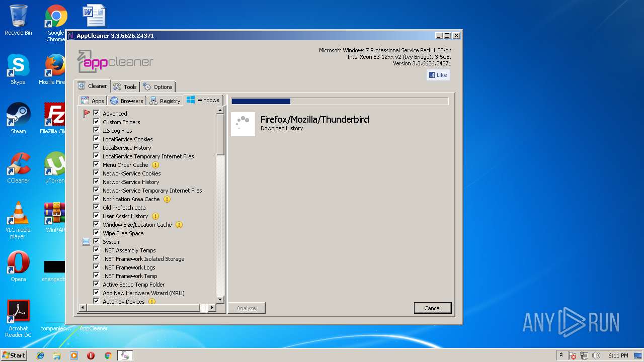Select Add New Hardware Wizard (MRU) entry
The height and width of the screenshot is (362, 644).
pos(143,293)
